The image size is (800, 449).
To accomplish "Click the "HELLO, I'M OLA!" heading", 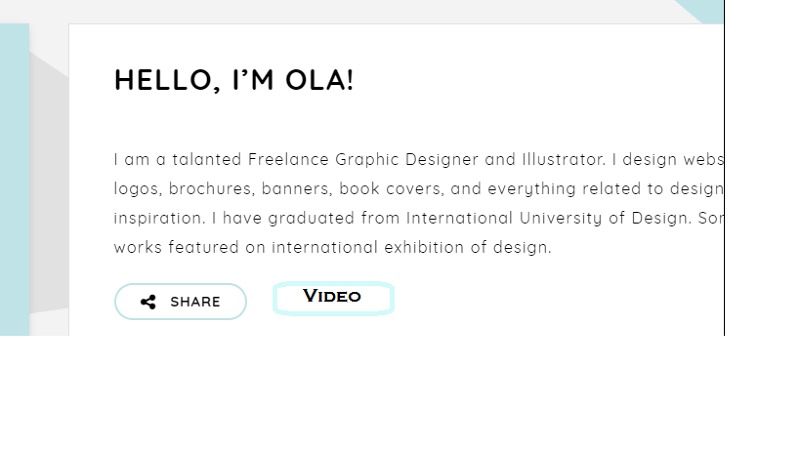I will 234,80.
